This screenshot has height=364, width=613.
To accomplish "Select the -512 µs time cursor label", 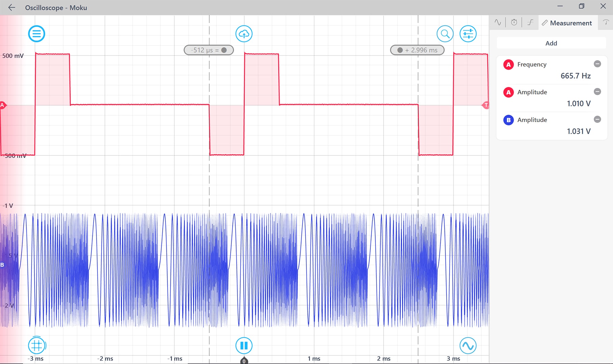I will pyautogui.click(x=208, y=50).
